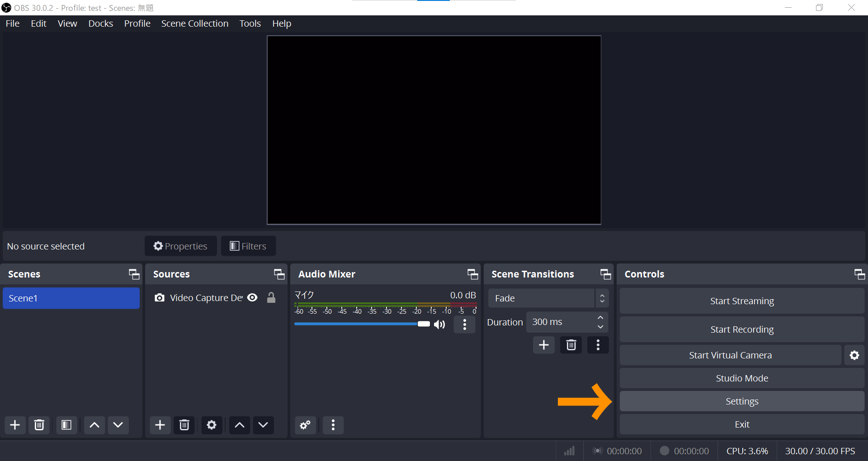
Task: Click the recording timer status dot
Action: pos(665,451)
